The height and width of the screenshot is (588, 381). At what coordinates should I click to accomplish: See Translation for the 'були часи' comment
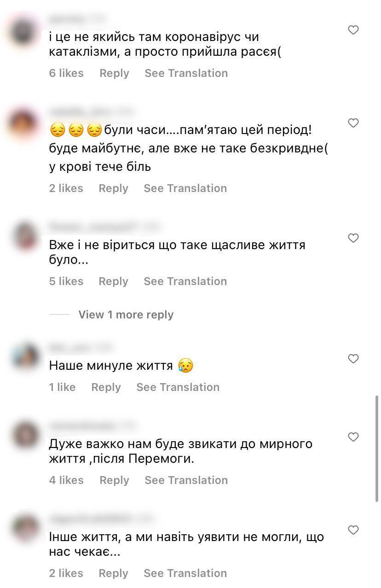pyautogui.click(x=185, y=188)
